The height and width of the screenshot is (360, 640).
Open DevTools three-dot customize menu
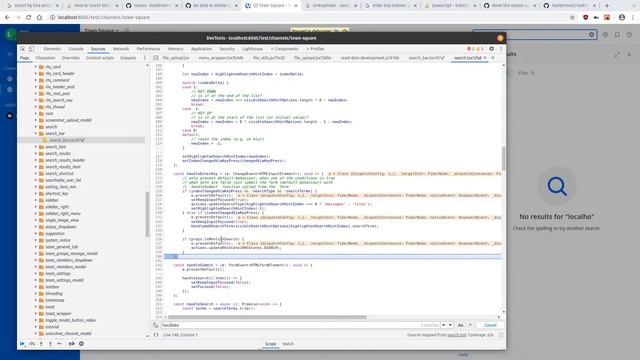pyautogui.click(x=501, y=49)
